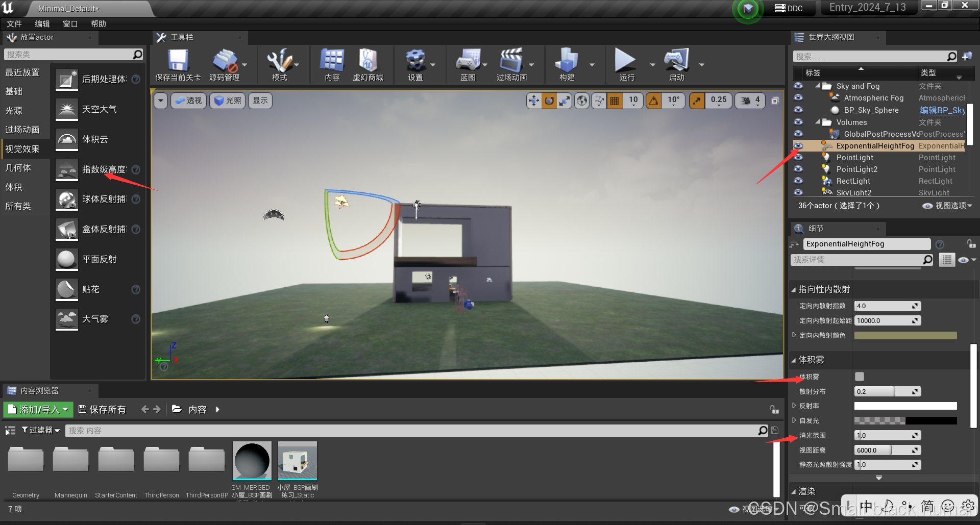Select the Light Sources (光源) category tab

coord(14,111)
